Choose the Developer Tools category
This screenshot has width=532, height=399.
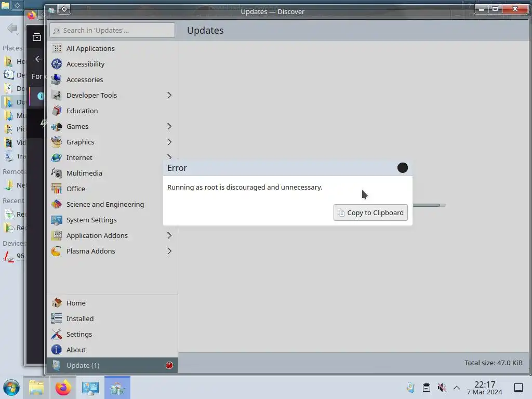pyautogui.click(x=112, y=96)
